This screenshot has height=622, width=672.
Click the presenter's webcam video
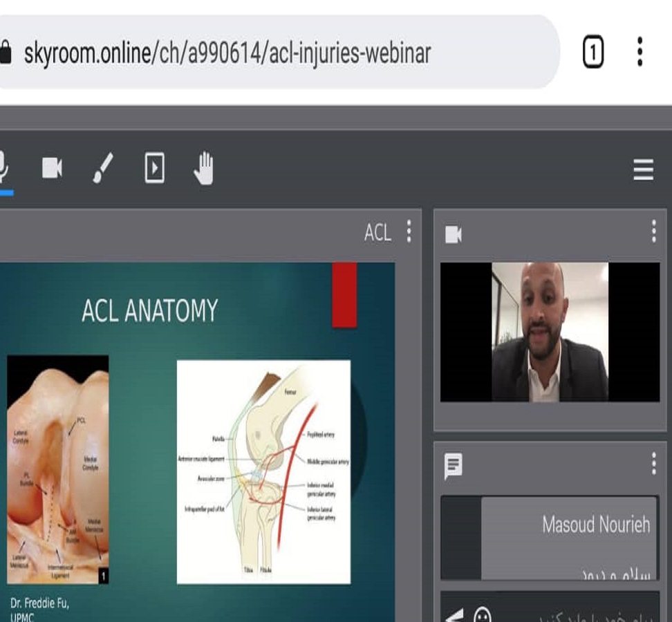550,332
